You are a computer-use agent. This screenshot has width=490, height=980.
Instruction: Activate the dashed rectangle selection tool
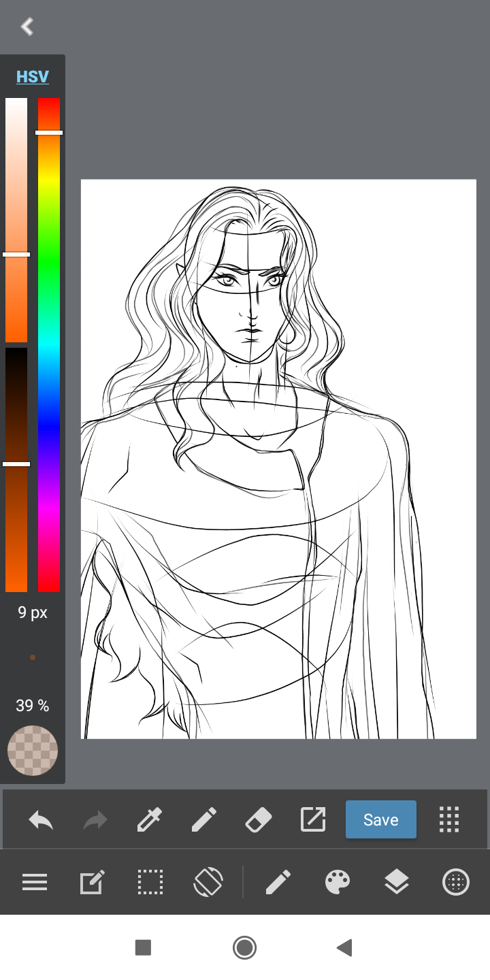pyautogui.click(x=150, y=883)
